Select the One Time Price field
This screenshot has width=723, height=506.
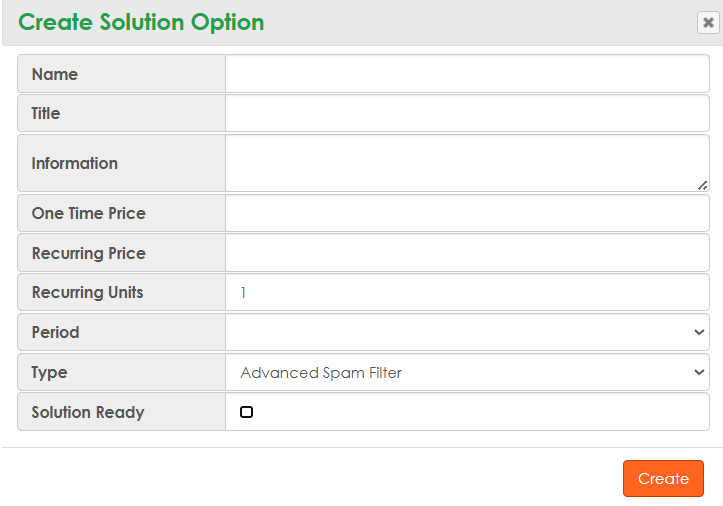point(467,213)
